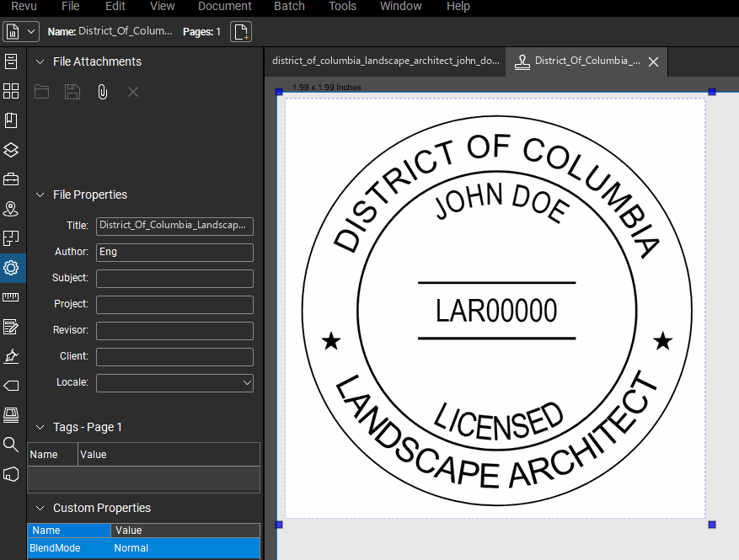Open the Tool Chest panel icon

[x=11, y=179]
